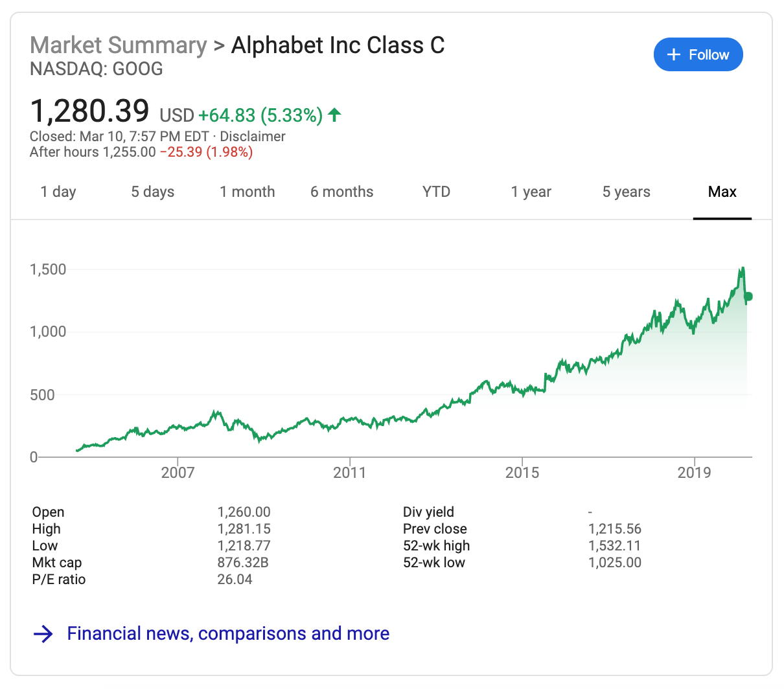Viewport: 784px width, 689px height.
Task: Click the Max range tab
Action: (722, 192)
